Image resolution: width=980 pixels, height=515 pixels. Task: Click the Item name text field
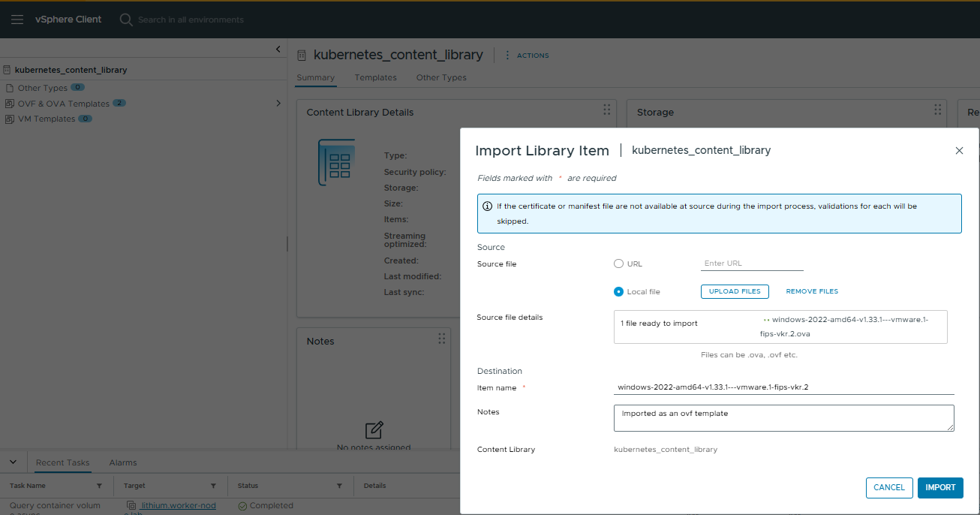click(783, 387)
